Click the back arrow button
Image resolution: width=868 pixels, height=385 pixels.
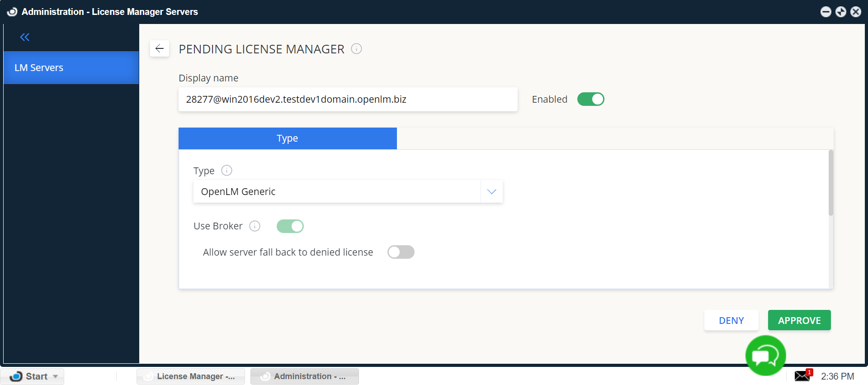click(160, 48)
